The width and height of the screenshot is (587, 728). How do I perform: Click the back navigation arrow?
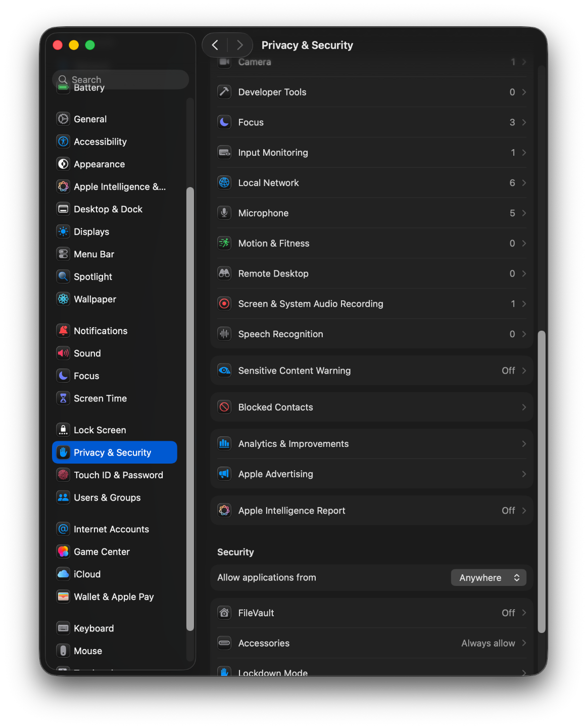coord(215,45)
